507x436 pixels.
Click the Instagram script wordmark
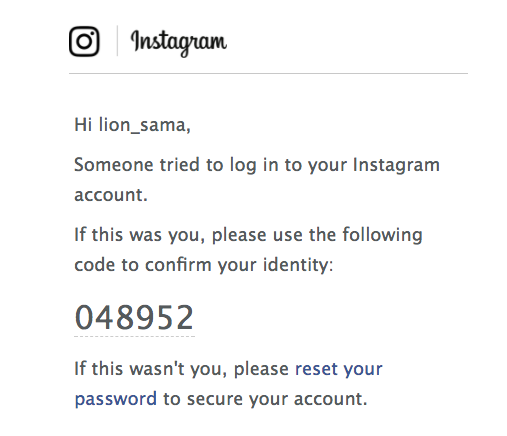179,43
